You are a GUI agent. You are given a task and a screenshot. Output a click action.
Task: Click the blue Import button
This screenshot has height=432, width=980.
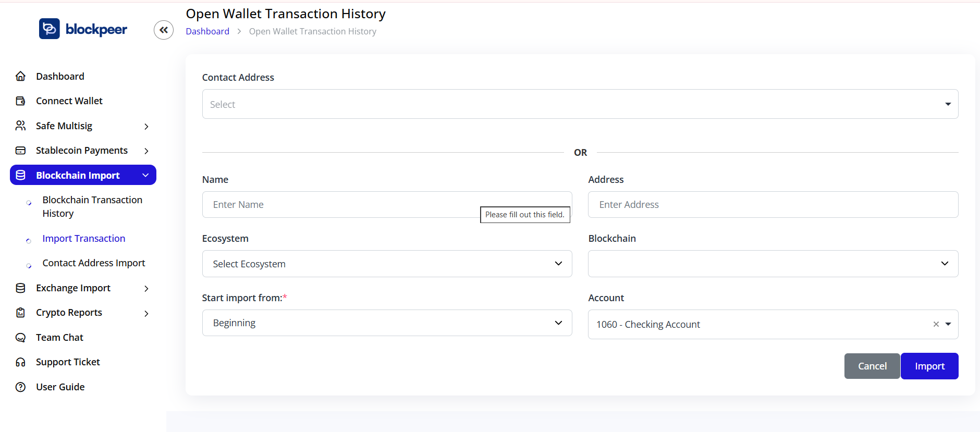click(929, 366)
